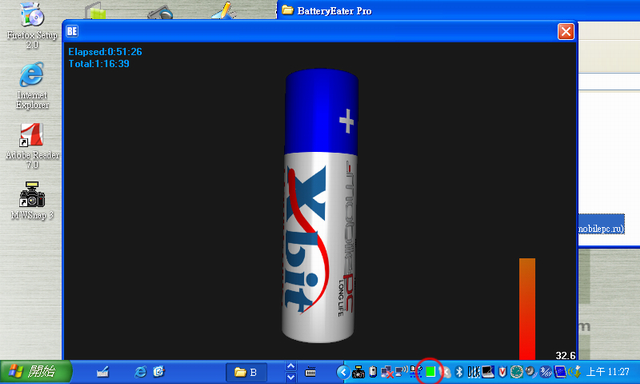Click the green square tray icon
640x384 pixels.
(430, 372)
